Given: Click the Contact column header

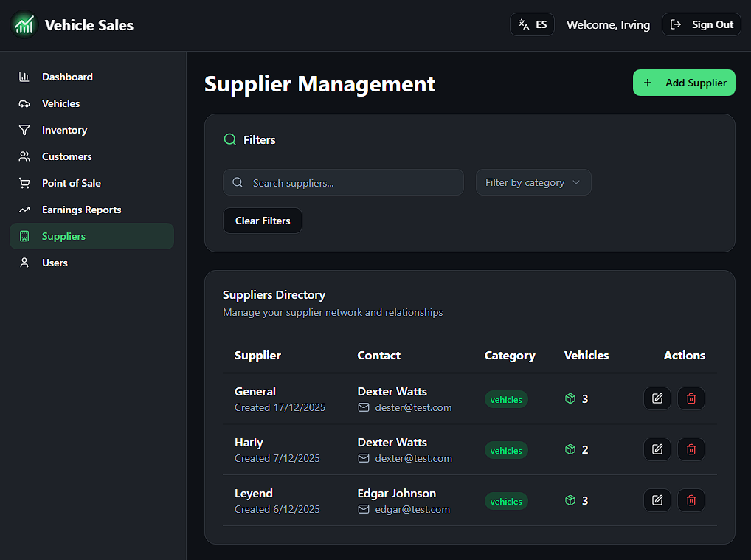Looking at the screenshot, I should [379, 356].
